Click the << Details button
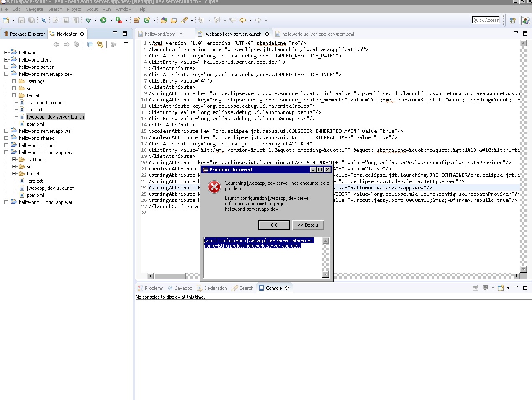The image size is (532, 400). coord(308,225)
